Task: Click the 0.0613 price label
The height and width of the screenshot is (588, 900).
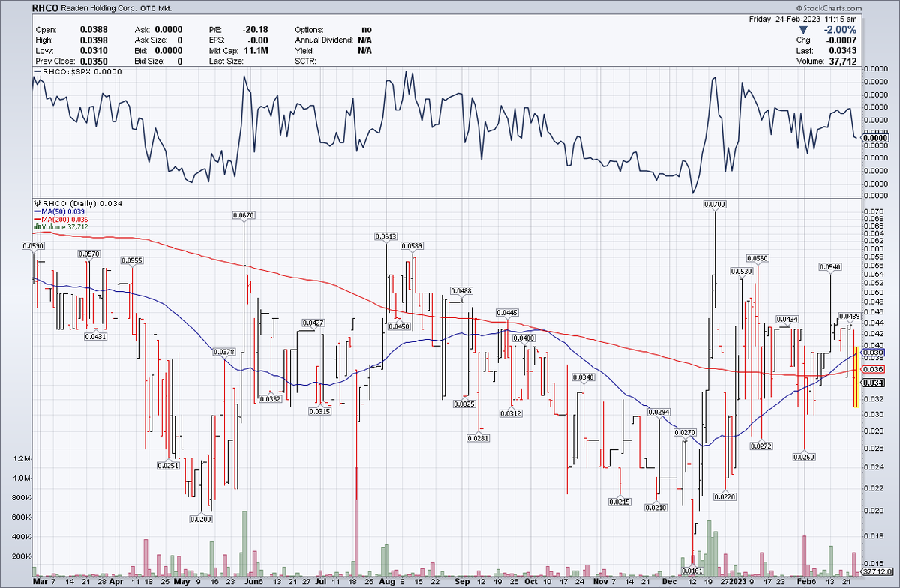Action: 385,236
